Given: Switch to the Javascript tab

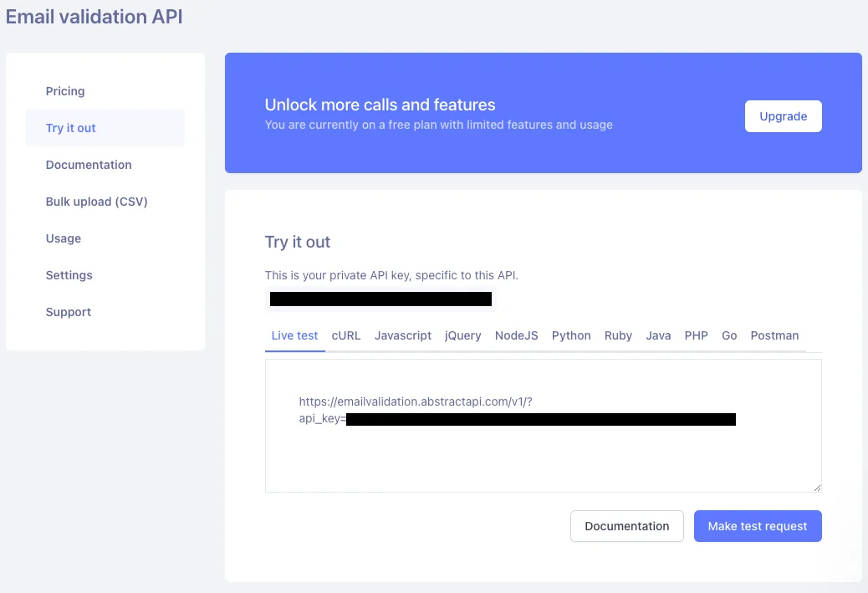Looking at the screenshot, I should [402, 335].
